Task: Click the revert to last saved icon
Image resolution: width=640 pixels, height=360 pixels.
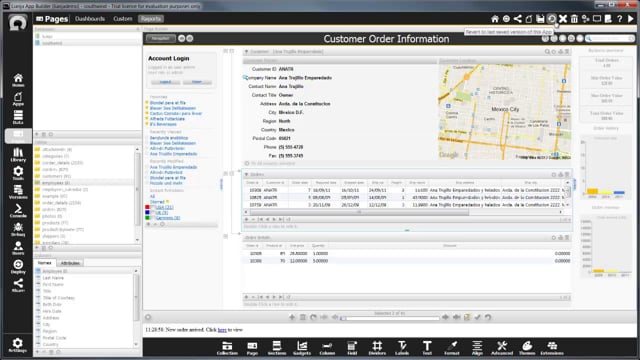Action: 551,19
